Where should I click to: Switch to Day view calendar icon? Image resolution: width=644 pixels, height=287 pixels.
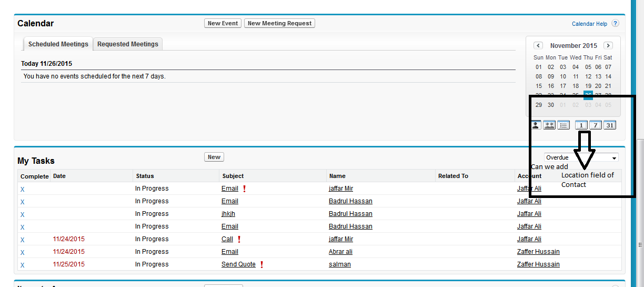pos(581,125)
